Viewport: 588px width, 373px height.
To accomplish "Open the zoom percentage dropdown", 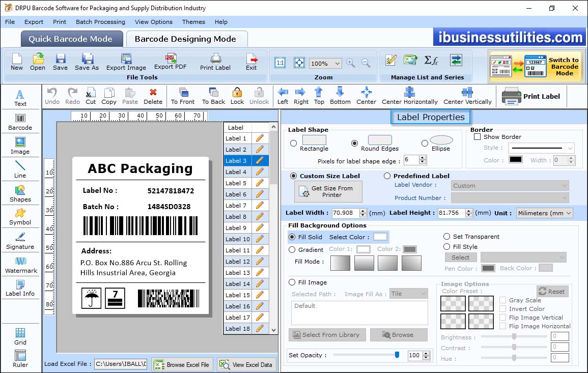I will [337, 63].
